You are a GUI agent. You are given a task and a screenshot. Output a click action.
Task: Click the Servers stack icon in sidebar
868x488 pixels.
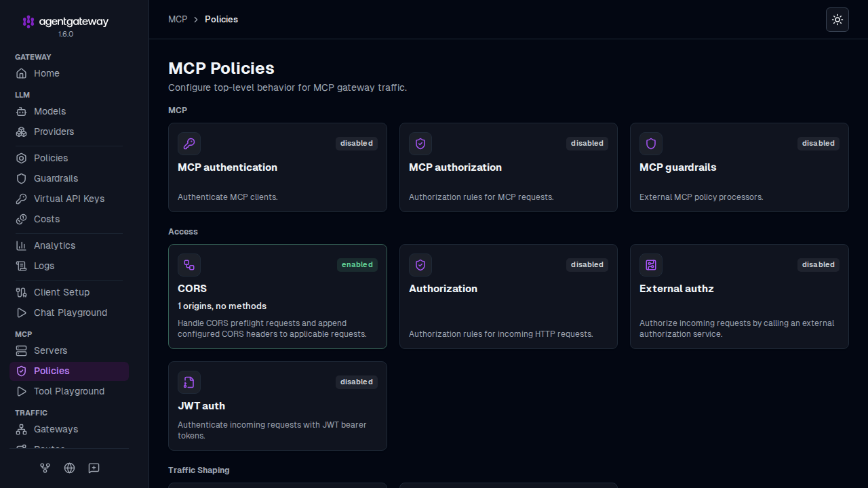22,350
